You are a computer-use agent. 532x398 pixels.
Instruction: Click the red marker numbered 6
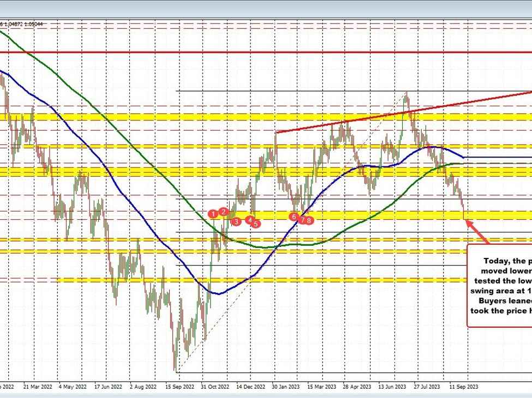[294, 217]
